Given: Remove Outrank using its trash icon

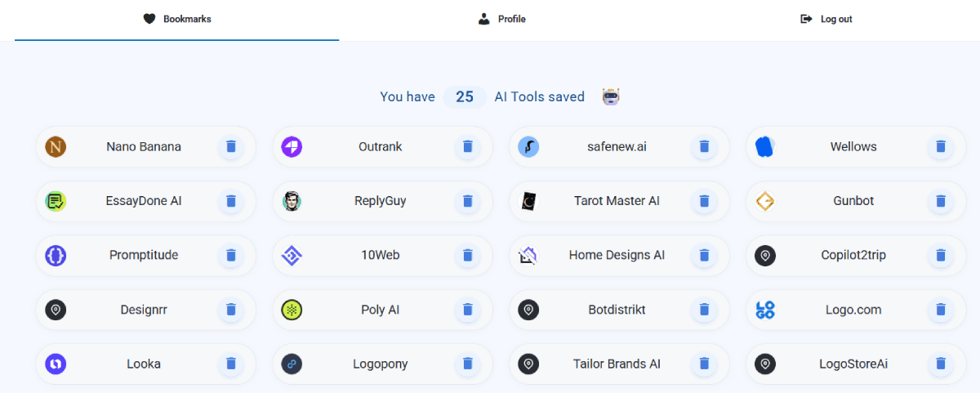Looking at the screenshot, I should (x=468, y=147).
